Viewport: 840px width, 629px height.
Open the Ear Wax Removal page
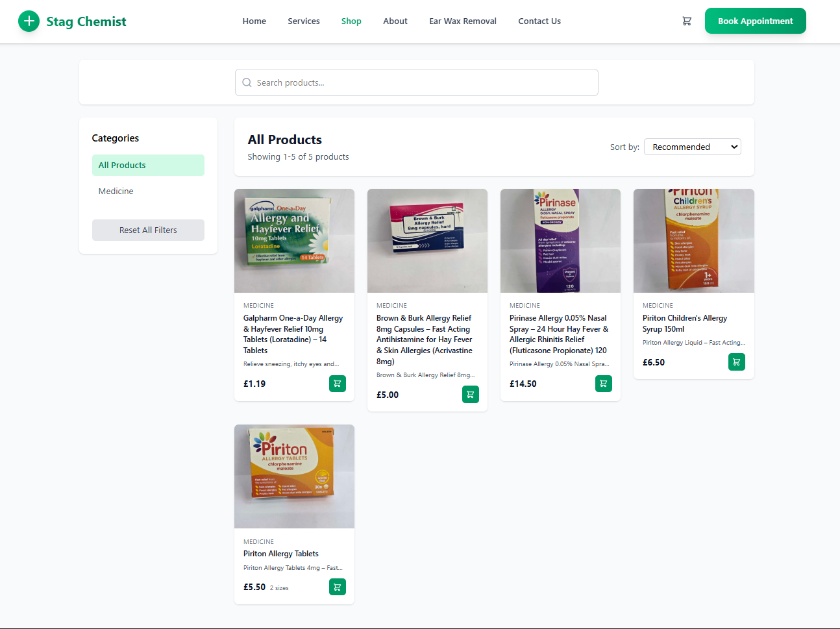pos(463,21)
